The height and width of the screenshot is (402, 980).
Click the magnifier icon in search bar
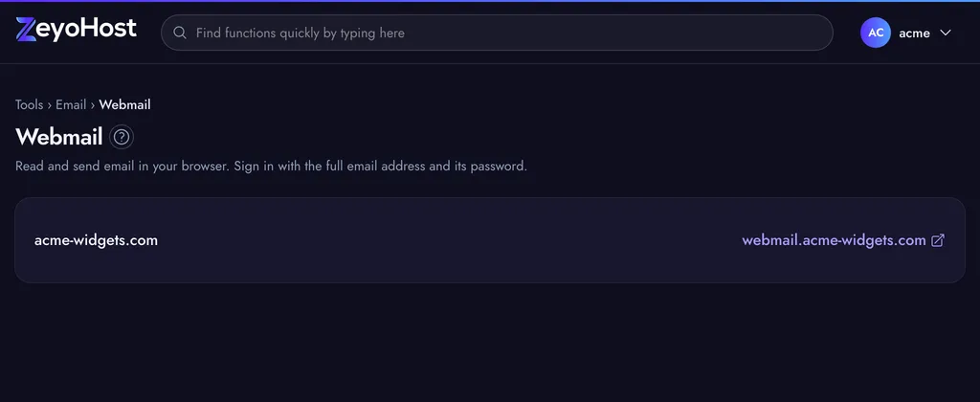[x=180, y=33]
